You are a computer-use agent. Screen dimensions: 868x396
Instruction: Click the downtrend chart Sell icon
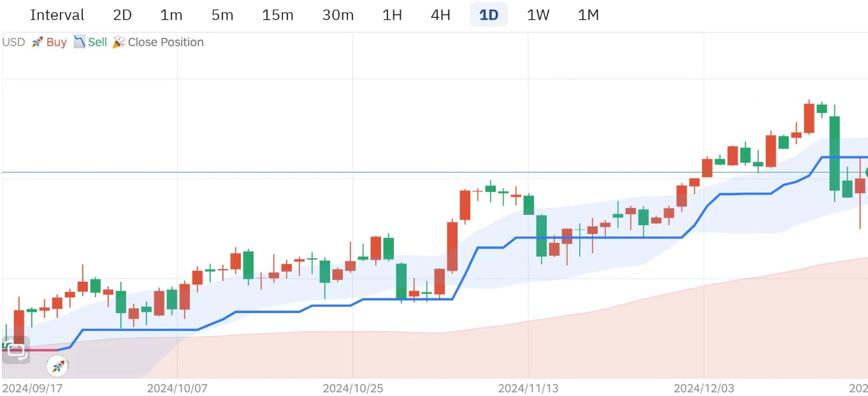click(79, 42)
